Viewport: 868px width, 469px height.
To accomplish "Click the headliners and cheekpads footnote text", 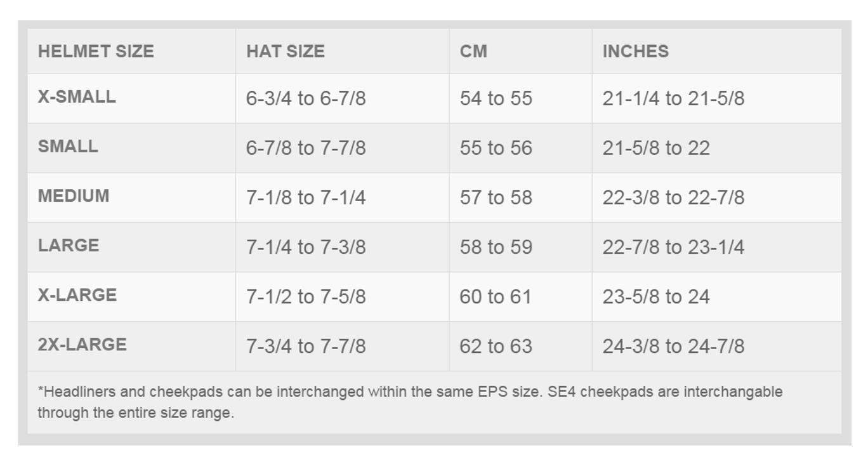I will (x=410, y=402).
